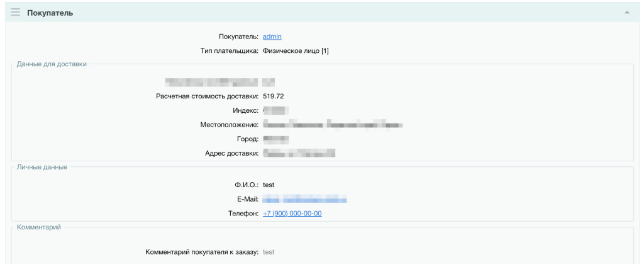Image resolution: width=644 pixels, height=264 pixels.
Task: Click the phone link +7 (900) 000-00-00
Action: coord(292,214)
